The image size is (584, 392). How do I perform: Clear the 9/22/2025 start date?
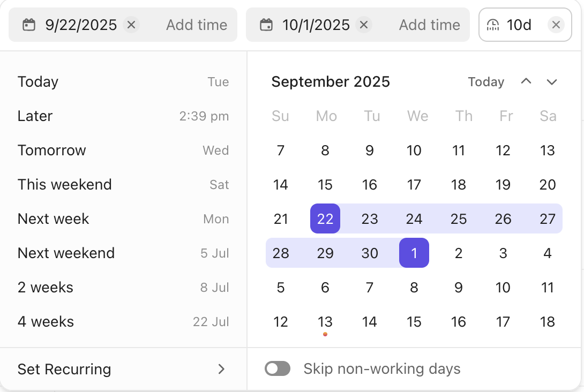click(131, 25)
